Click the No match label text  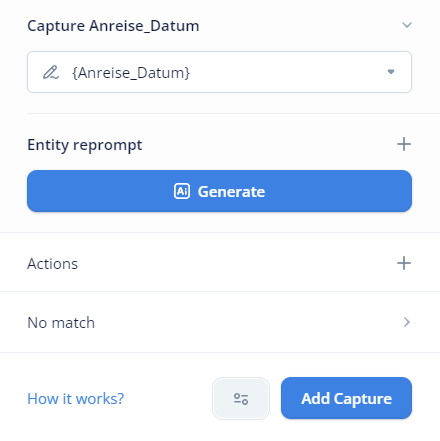click(61, 323)
